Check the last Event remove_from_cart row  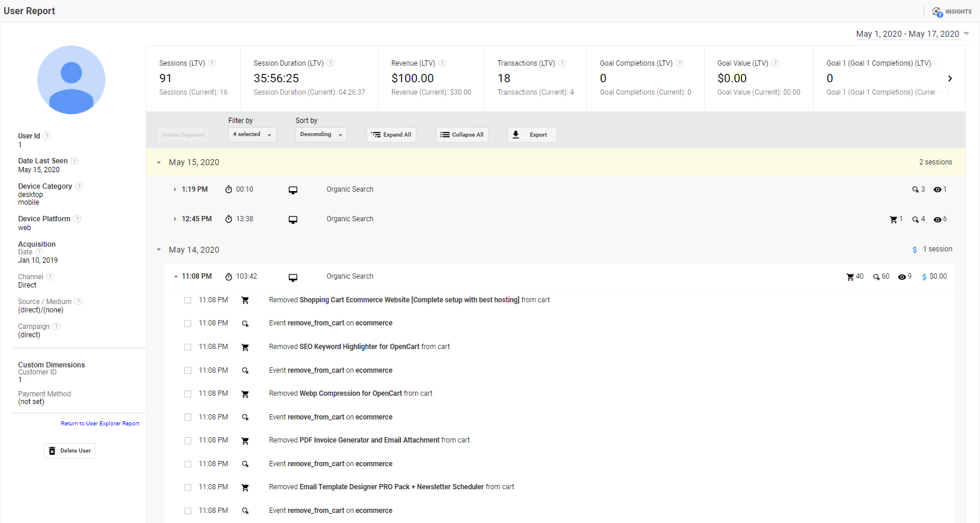[188, 511]
